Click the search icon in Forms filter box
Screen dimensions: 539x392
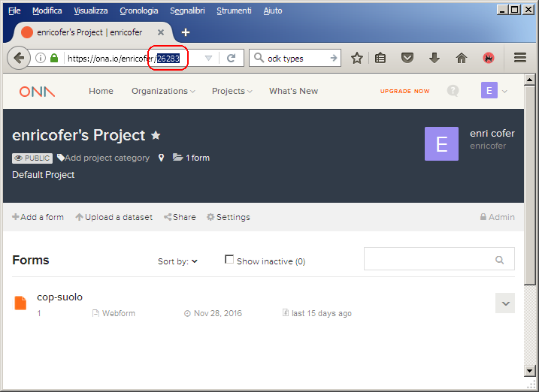(499, 260)
